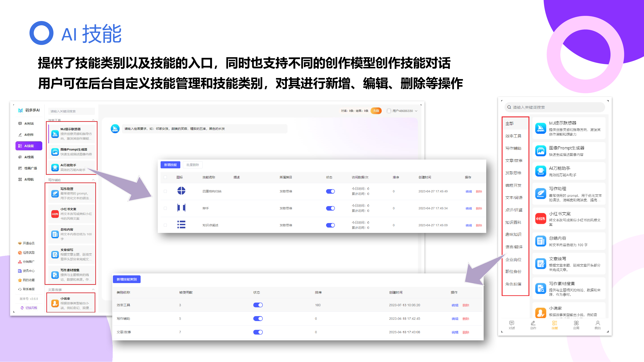644x362 pixels.
Task: Click the orange 充值 recharge button
Action: pos(376,111)
